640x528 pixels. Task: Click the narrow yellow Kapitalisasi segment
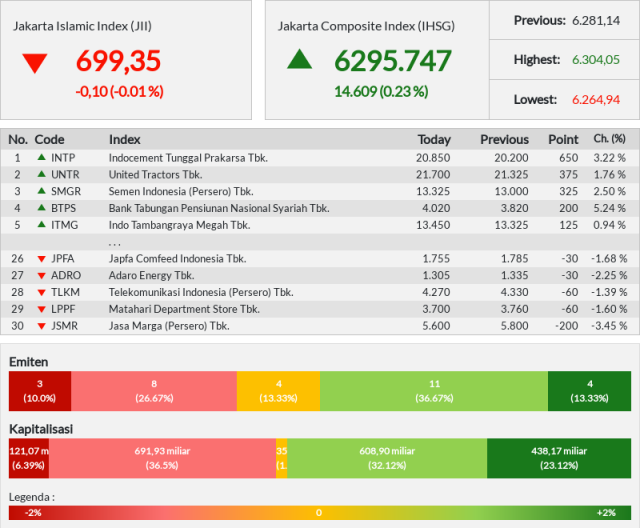pyautogui.click(x=282, y=458)
